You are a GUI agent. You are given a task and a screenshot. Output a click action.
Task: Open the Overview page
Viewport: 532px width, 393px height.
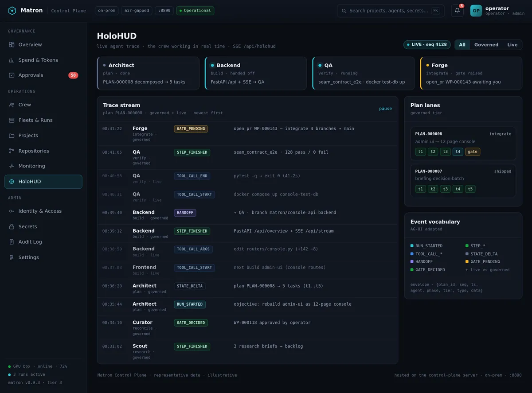43,45
